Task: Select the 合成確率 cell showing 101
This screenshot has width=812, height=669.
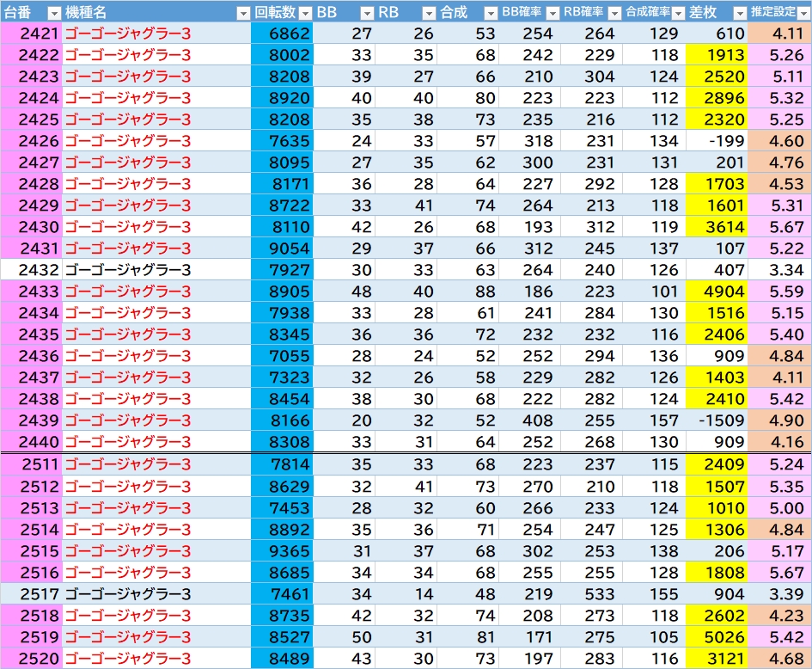Action: coord(655,292)
